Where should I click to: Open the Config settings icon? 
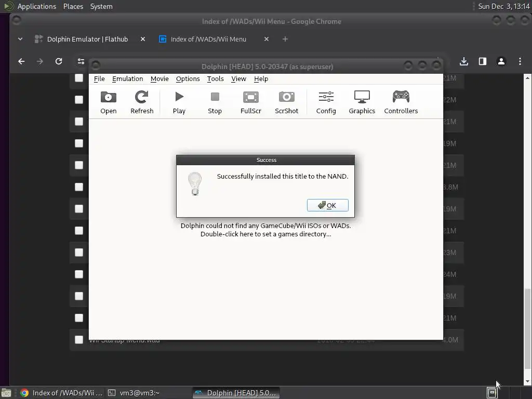(326, 102)
